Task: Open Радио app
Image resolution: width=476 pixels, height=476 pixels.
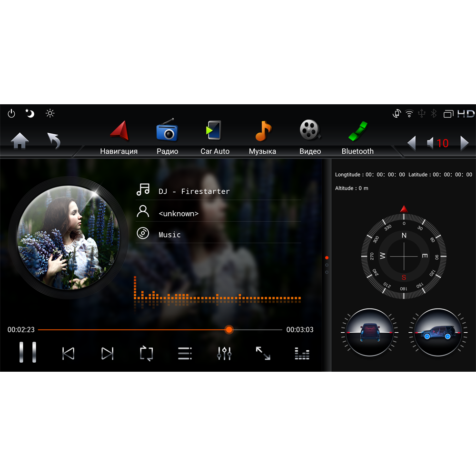Action: [167, 137]
